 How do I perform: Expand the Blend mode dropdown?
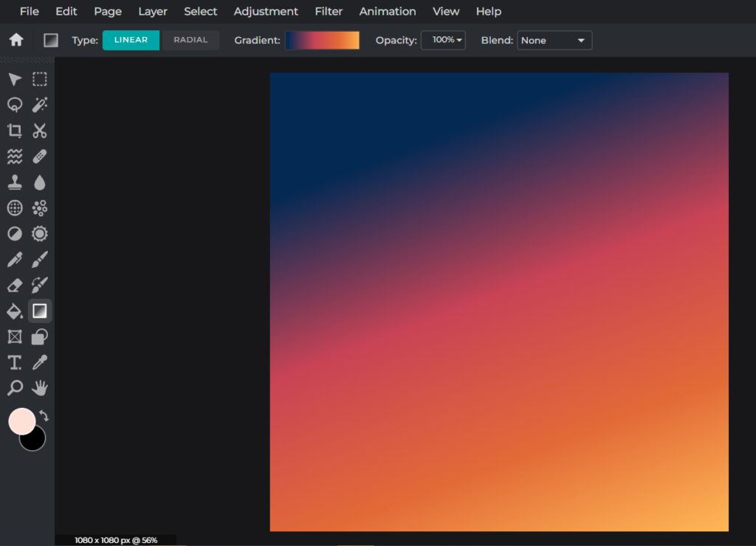(554, 41)
